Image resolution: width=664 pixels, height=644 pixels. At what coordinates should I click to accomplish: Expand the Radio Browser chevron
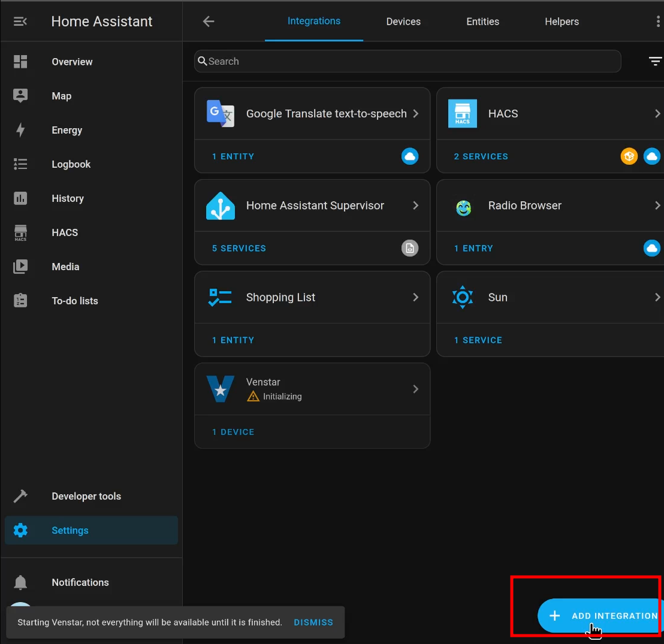(x=657, y=205)
